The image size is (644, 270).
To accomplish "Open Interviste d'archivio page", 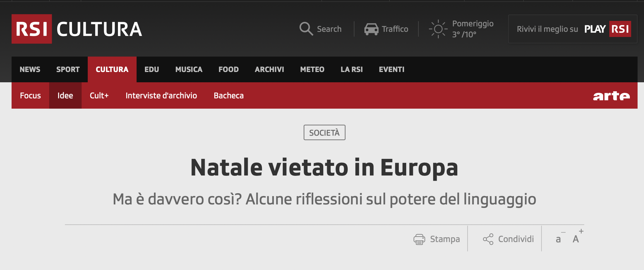I will click(x=161, y=96).
